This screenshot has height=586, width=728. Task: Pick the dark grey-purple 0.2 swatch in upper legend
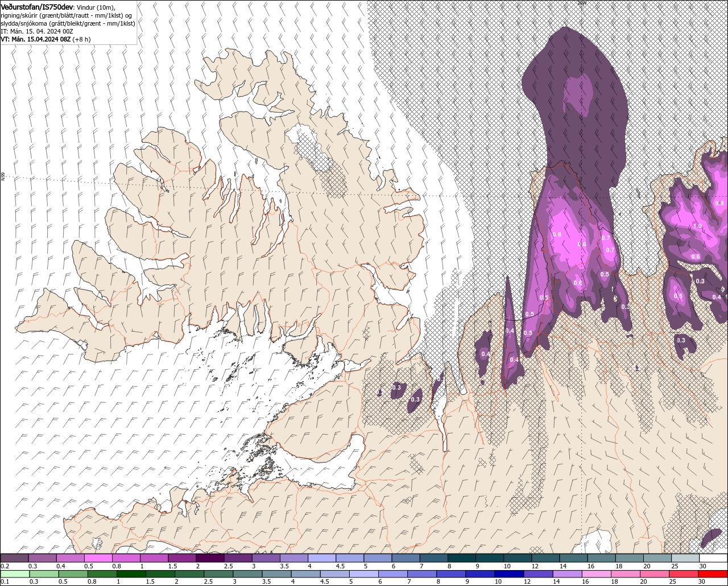tap(14, 558)
